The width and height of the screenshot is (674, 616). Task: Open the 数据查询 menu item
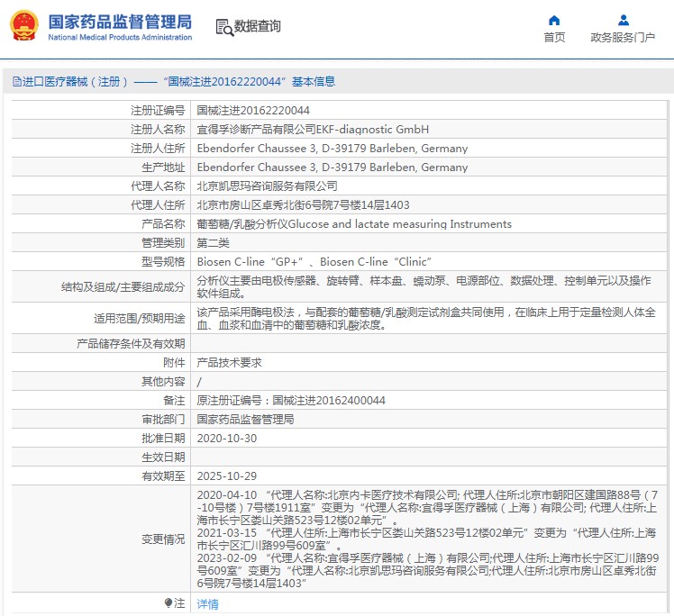coord(257,26)
